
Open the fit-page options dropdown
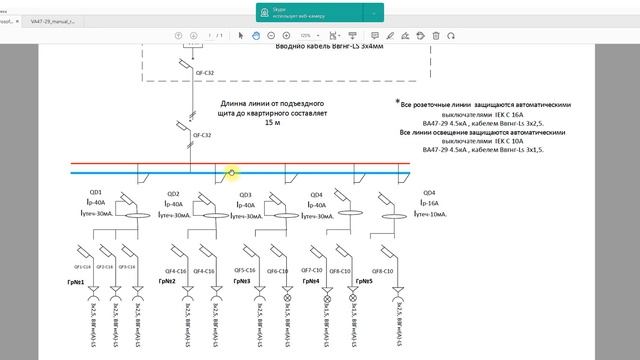[x=335, y=36]
